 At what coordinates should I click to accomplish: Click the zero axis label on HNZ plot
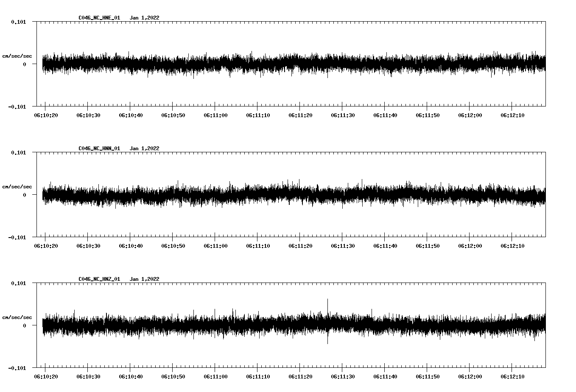click(24, 325)
